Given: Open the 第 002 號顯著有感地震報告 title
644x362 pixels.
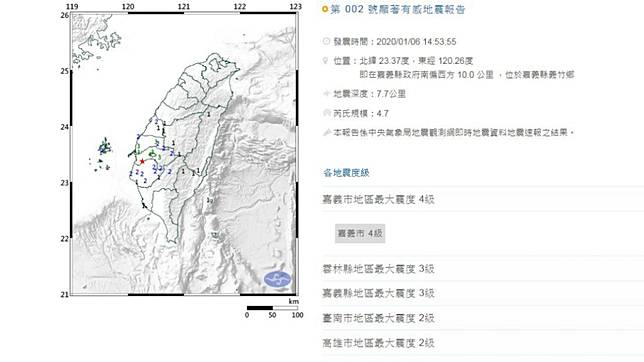Looking at the screenshot, I should (x=398, y=9).
